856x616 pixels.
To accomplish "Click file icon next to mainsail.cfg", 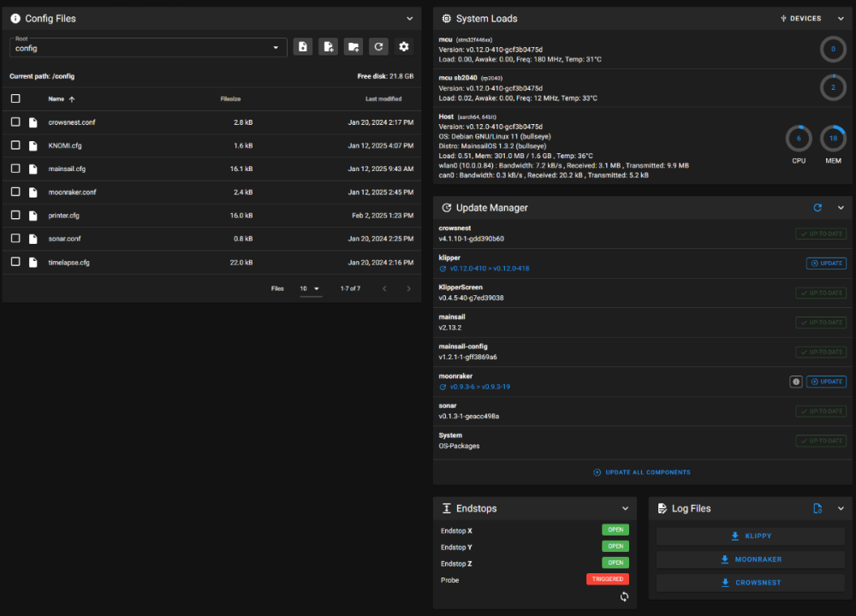I will pos(33,169).
